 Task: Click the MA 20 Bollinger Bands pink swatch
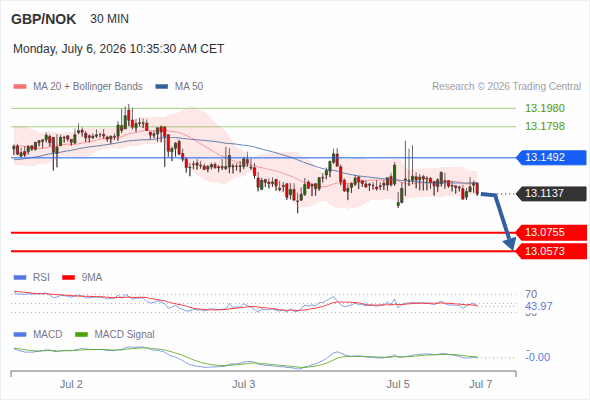20,87
